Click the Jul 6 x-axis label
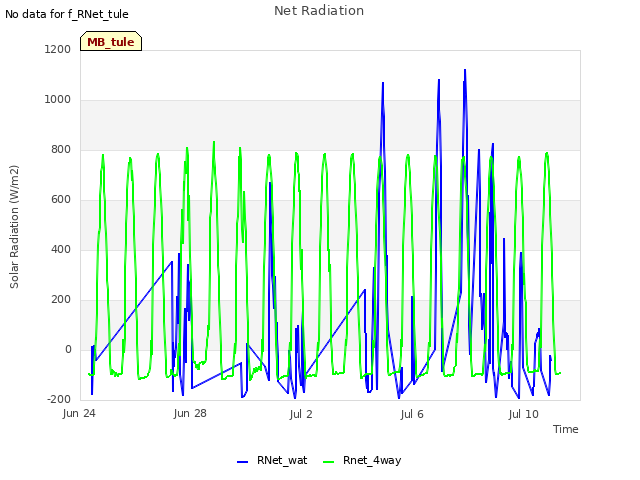This screenshot has width=640, height=480. [412, 414]
